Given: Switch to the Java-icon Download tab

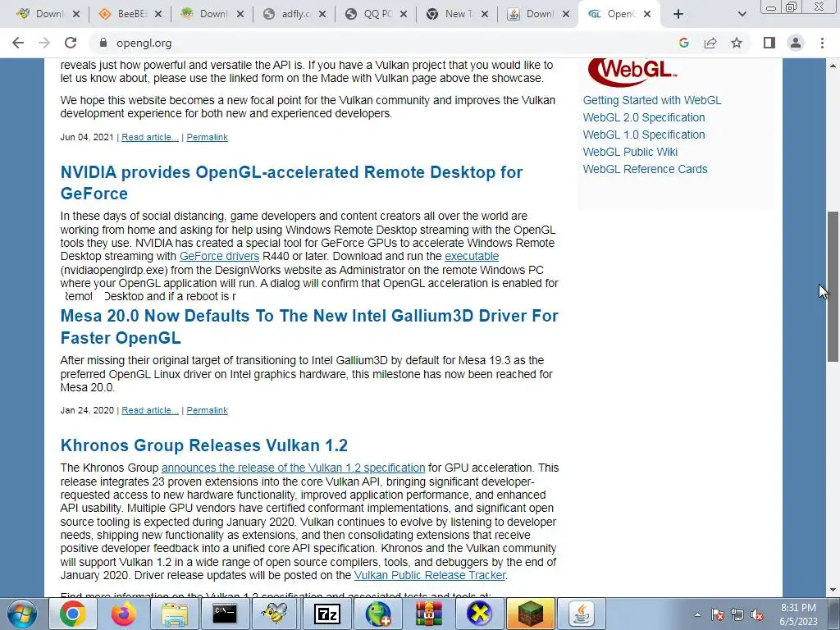Looking at the screenshot, I should [x=532, y=15].
